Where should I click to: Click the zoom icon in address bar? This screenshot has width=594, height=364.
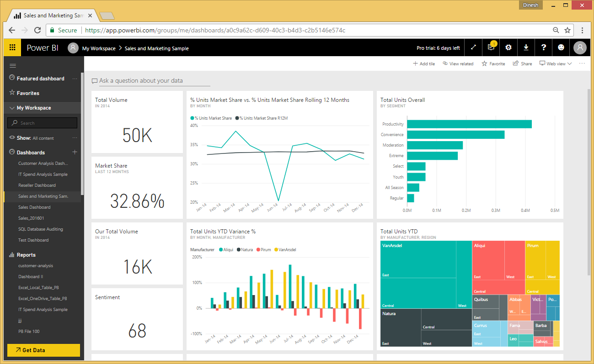556,30
